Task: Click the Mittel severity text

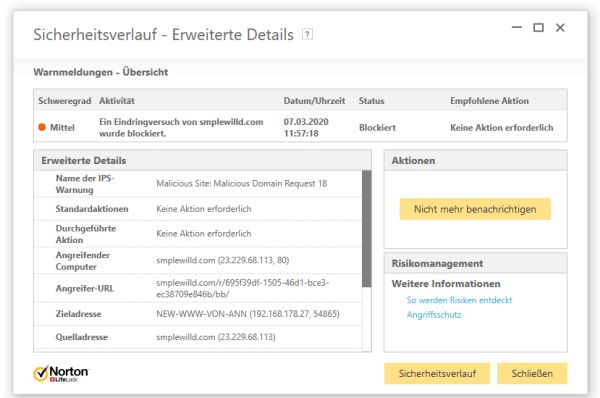Action: [62, 127]
